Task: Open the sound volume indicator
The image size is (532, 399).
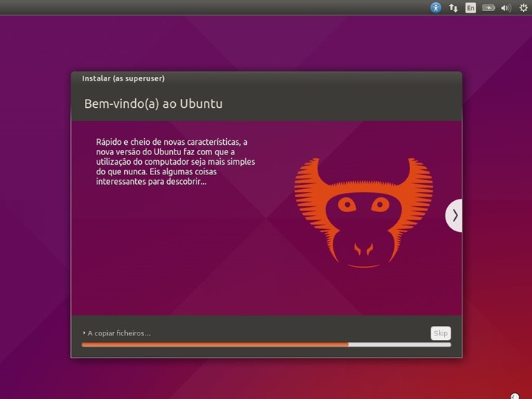Action: tap(506, 8)
